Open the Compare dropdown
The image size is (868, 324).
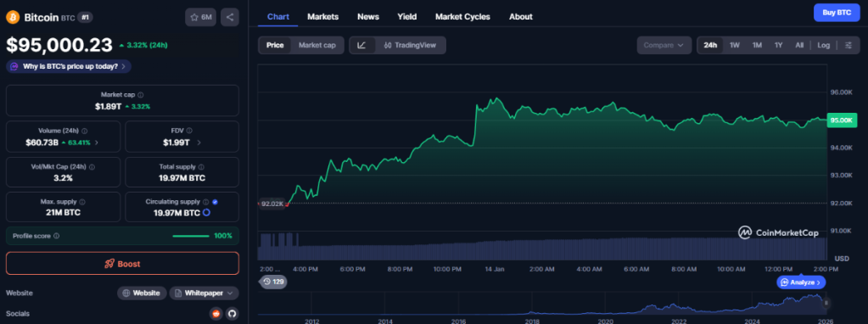664,45
